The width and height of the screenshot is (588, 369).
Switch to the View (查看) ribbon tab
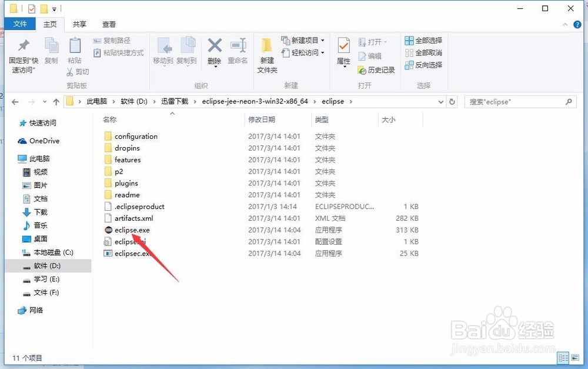[x=108, y=24]
